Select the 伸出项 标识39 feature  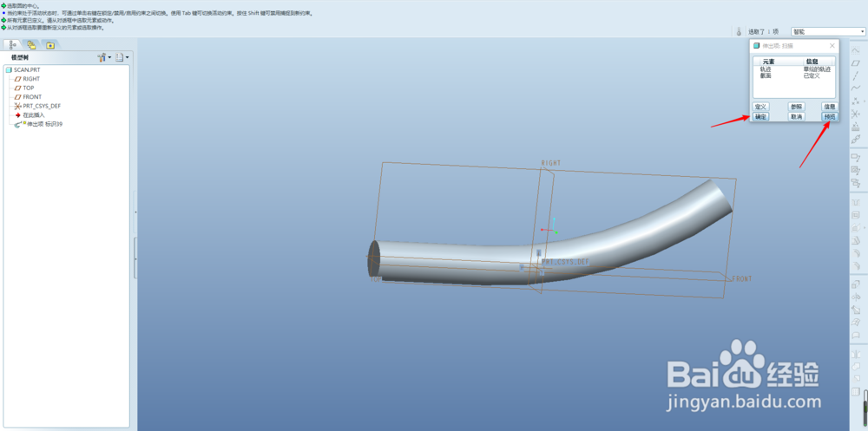point(38,125)
